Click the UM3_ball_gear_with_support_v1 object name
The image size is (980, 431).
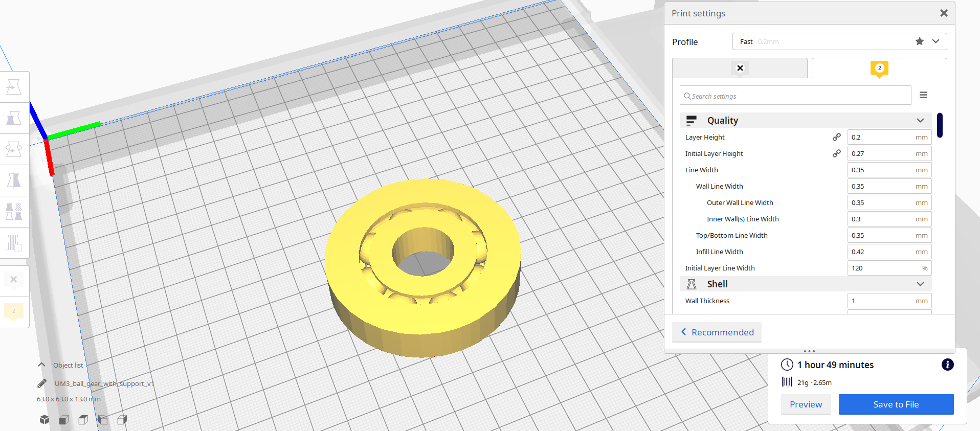[x=104, y=383]
